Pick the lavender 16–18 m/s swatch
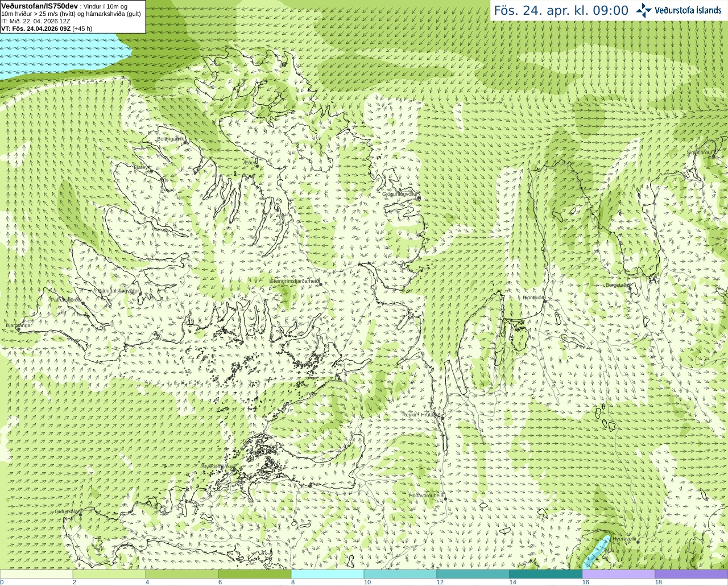The width and height of the screenshot is (728, 586). pos(619,574)
